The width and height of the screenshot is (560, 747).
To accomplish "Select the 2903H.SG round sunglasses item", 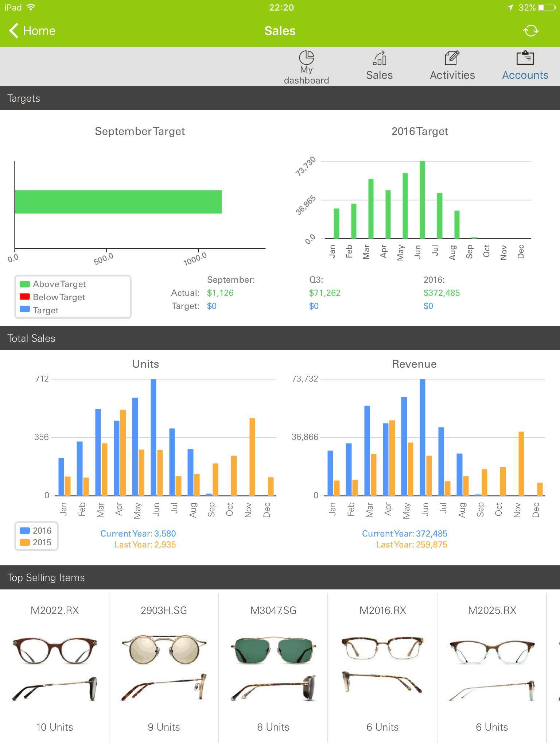I will 164,667.
